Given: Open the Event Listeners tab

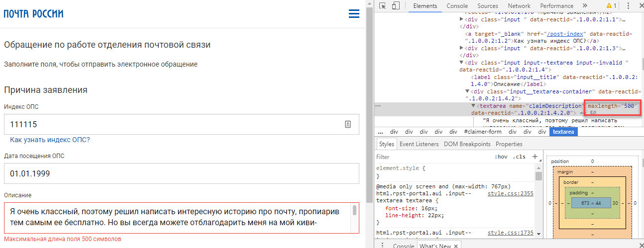Looking at the screenshot, I should point(419,144).
